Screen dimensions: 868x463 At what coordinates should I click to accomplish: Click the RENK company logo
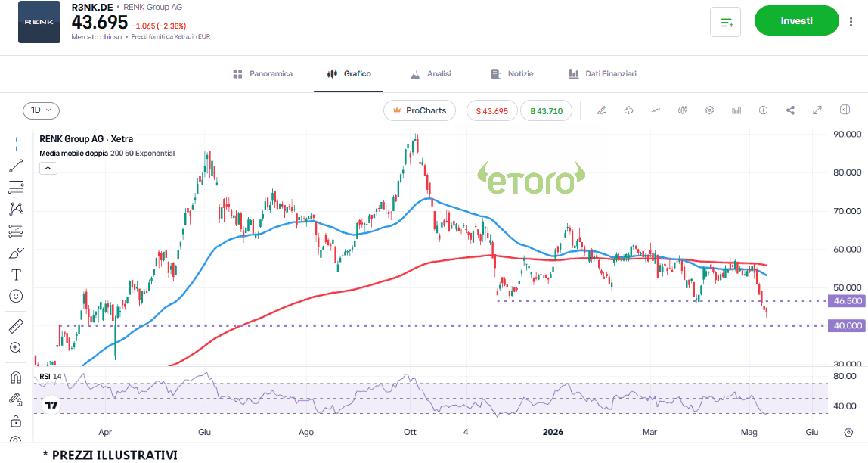click(x=39, y=22)
